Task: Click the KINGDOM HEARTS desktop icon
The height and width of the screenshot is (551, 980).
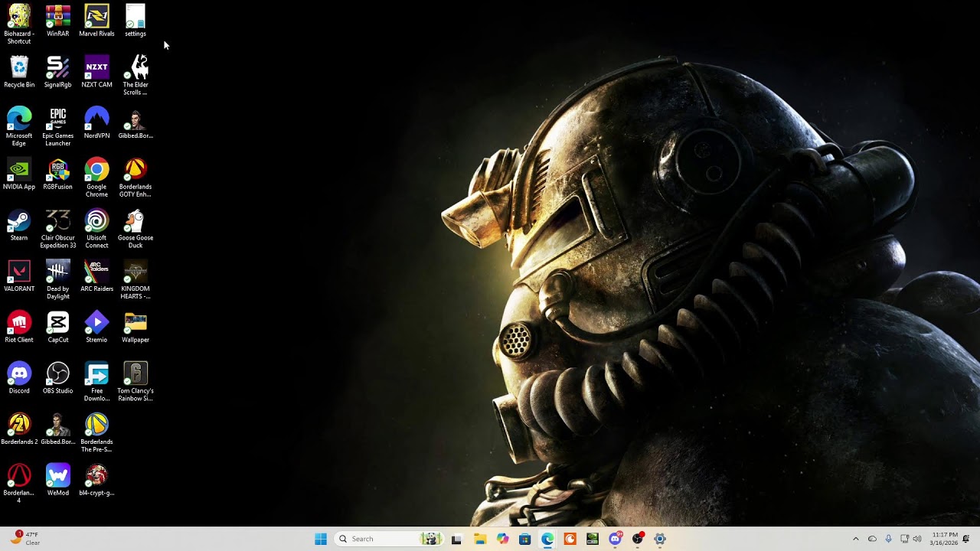Action: pos(136,280)
